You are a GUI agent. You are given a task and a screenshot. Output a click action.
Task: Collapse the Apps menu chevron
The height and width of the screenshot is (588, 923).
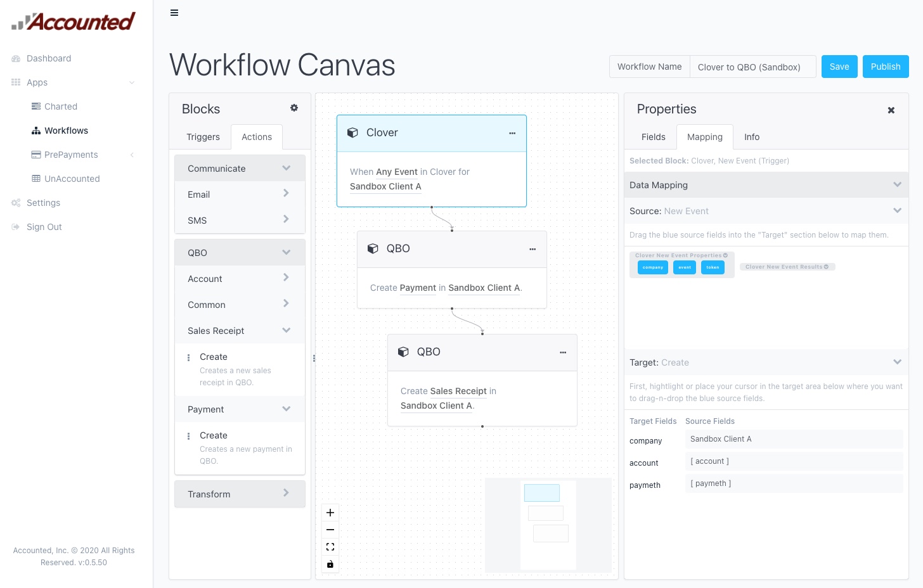132,82
